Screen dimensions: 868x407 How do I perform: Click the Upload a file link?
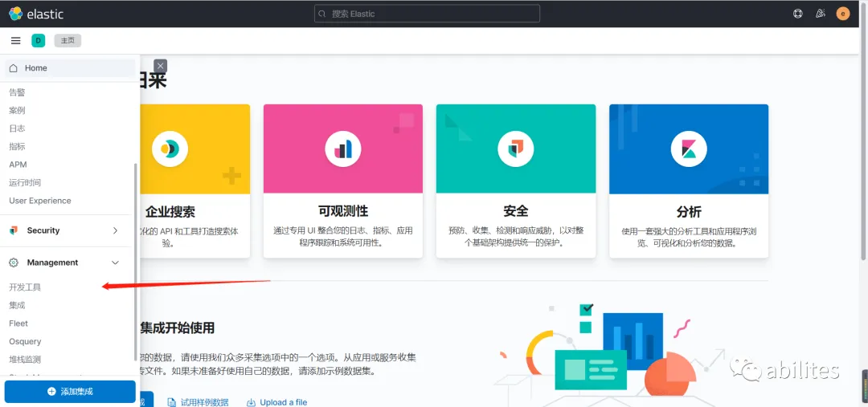tap(284, 402)
